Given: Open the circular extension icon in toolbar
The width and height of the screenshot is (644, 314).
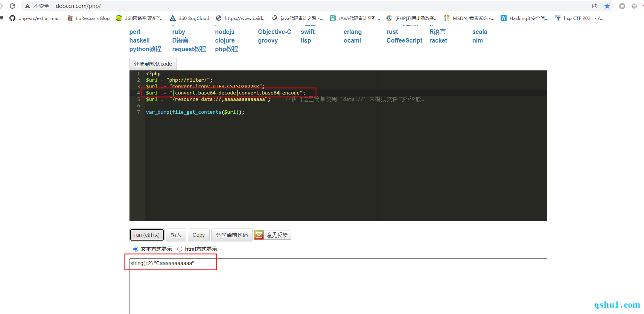Looking at the screenshot, I should click(x=622, y=6).
